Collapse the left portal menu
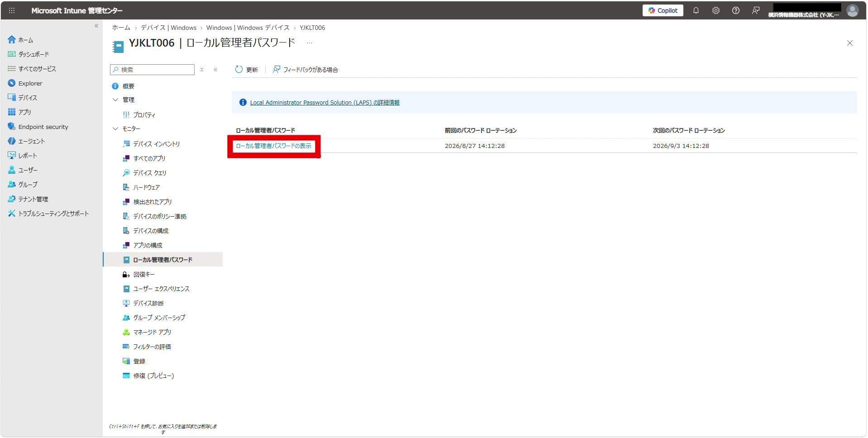 click(96, 26)
